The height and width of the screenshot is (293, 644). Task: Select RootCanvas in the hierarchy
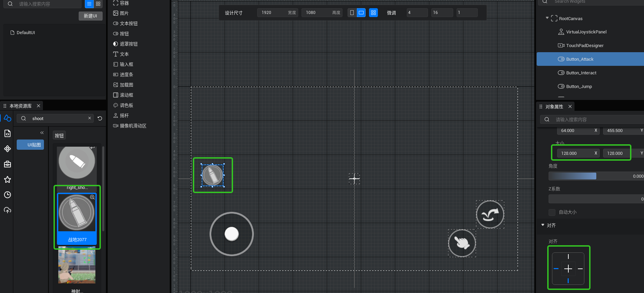tap(570, 19)
